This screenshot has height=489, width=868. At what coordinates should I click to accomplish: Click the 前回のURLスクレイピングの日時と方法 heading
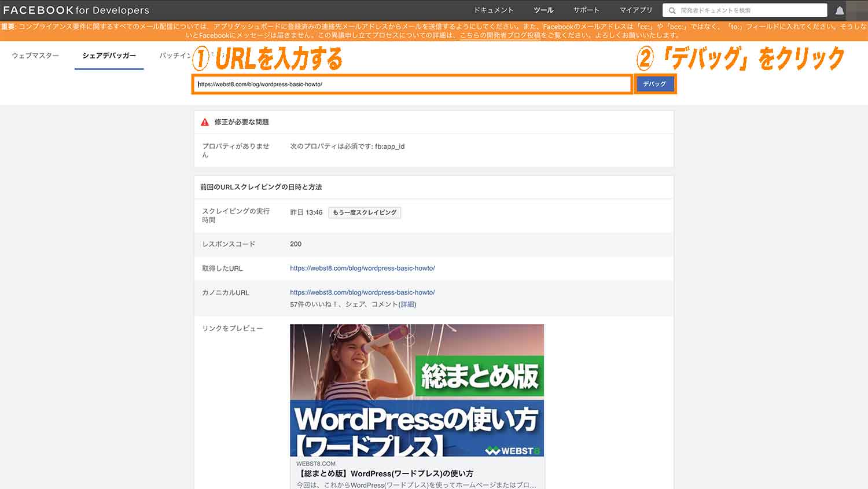pos(261,187)
